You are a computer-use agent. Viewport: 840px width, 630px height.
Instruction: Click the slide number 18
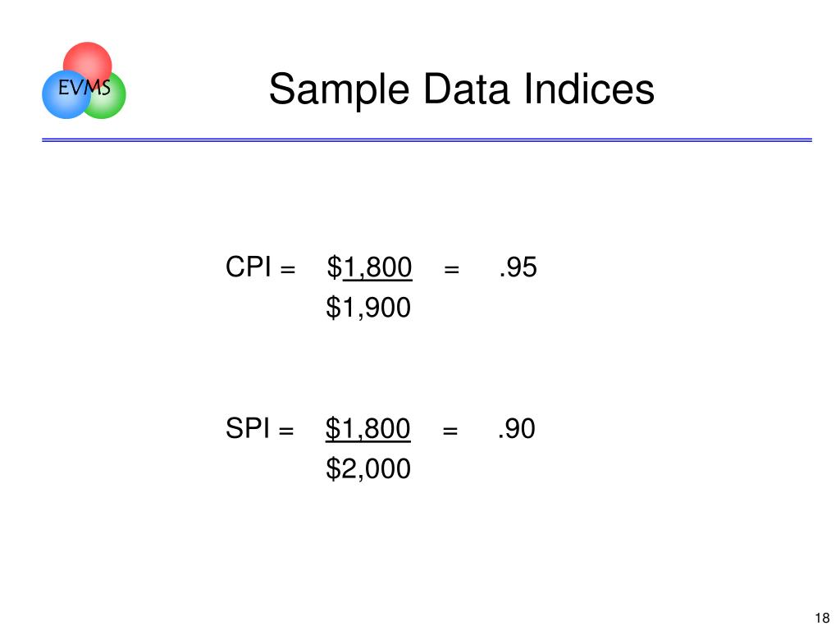tap(822, 618)
